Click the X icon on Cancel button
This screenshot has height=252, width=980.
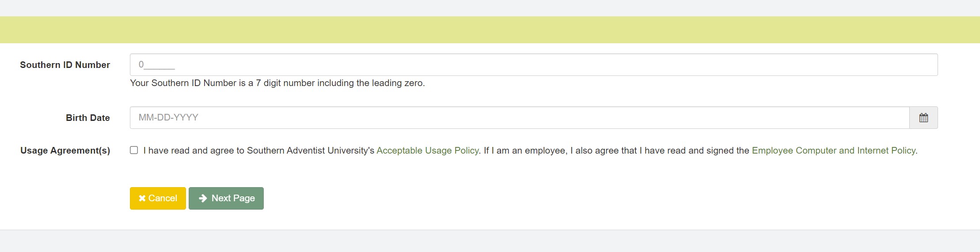142,199
